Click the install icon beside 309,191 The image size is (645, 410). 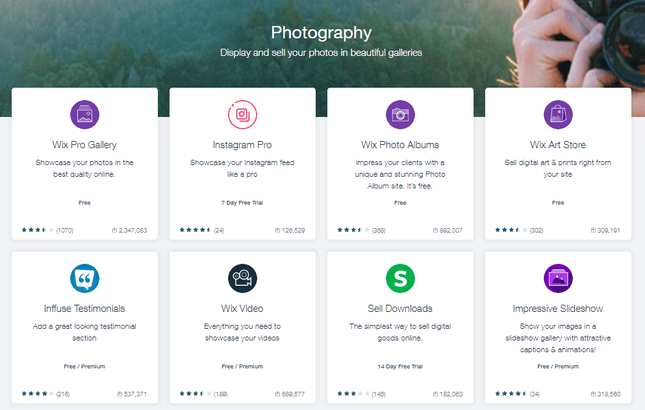[593, 230]
